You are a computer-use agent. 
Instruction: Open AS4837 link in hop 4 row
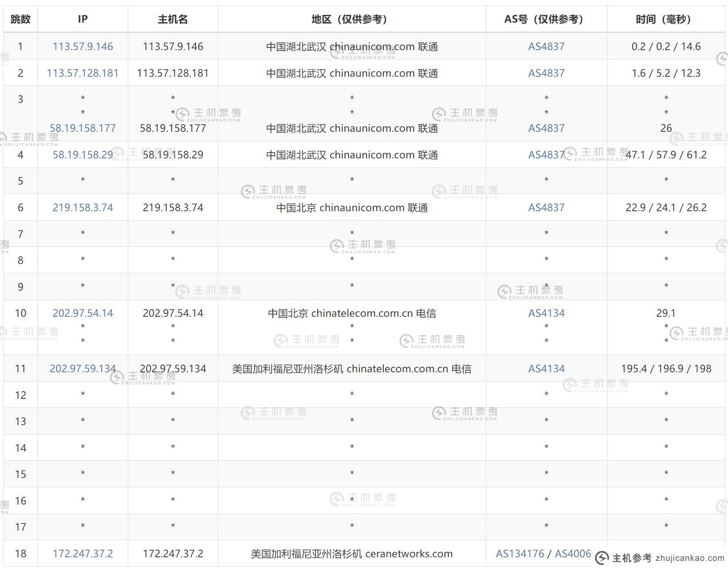coord(546,155)
